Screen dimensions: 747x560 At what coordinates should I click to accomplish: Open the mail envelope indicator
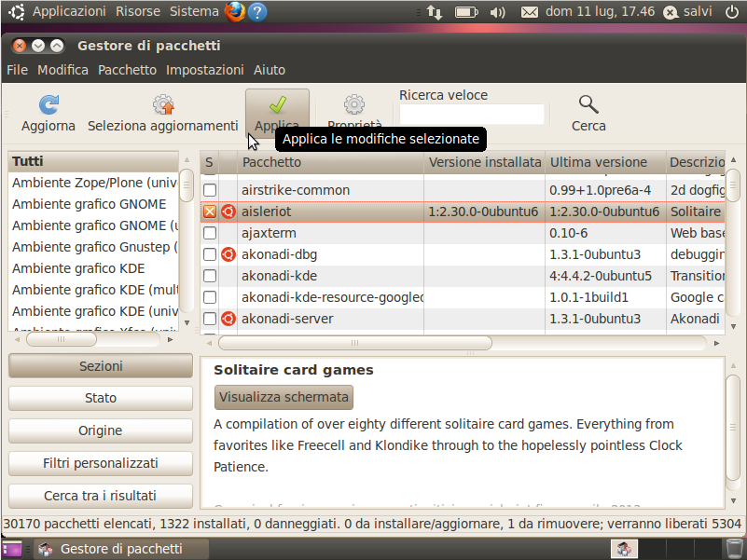tap(530, 12)
